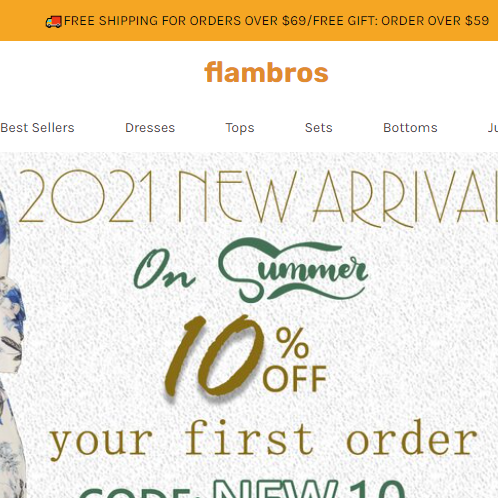Click the green 'Summer' script lettering

(x=293, y=270)
